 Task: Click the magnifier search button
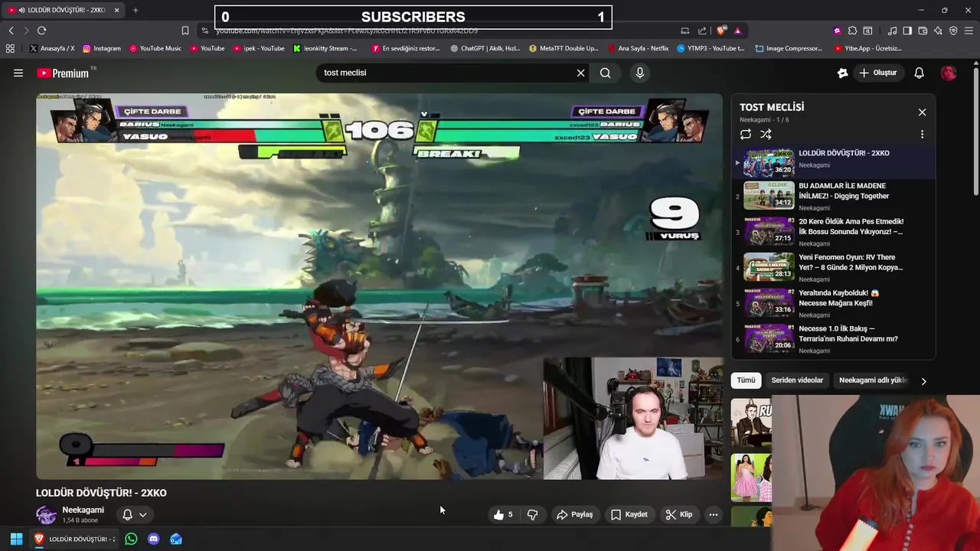click(x=606, y=73)
